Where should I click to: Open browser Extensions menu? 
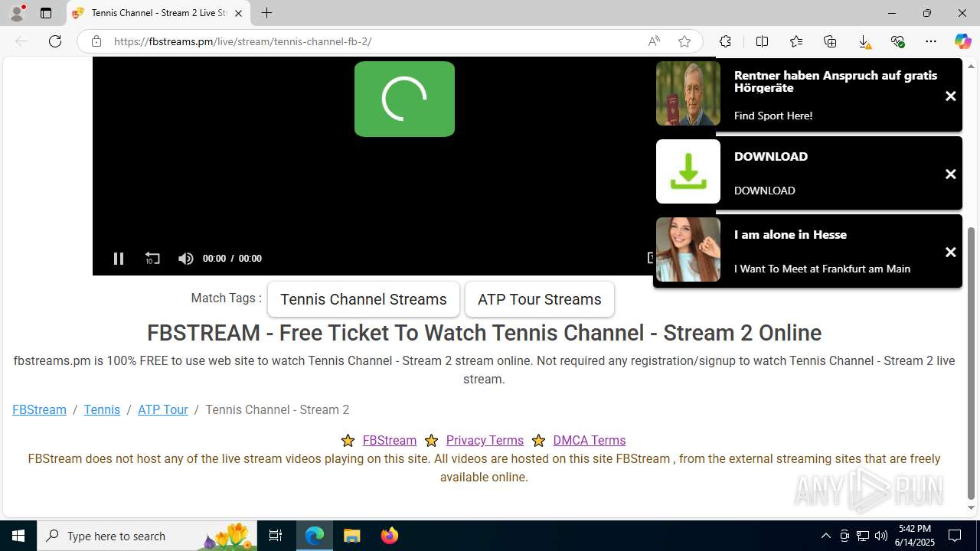click(x=725, y=41)
